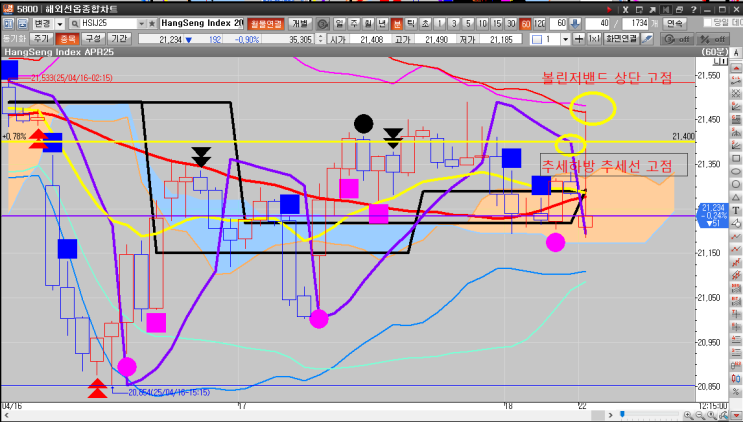Click the blue down arrow beside the 60 field

click(575, 24)
